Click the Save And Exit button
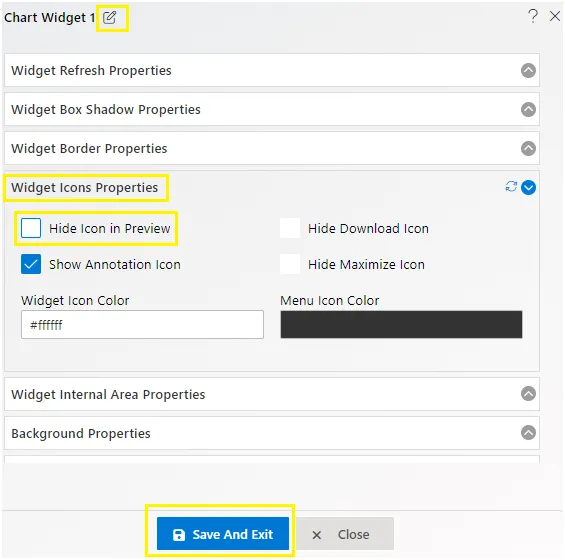Image resolution: width=565 pixels, height=560 pixels. point(223,534)
